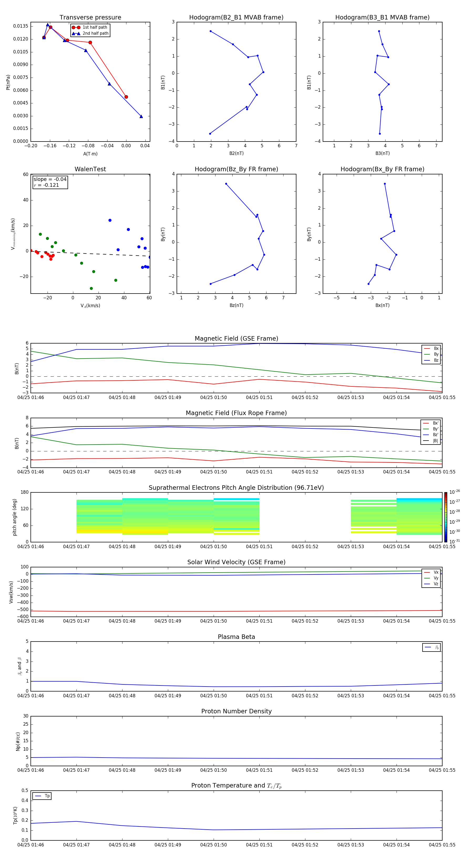Click the "Hodogram(Bx_By FR frame)" title
Viewport: 473px width, 868px height.
382,169
